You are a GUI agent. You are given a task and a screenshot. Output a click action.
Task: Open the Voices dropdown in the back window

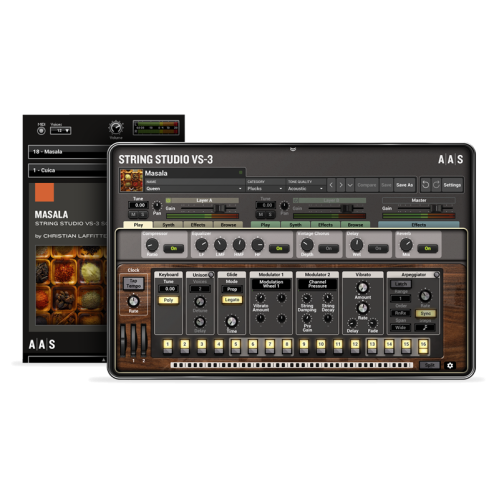tap(60, 131)
